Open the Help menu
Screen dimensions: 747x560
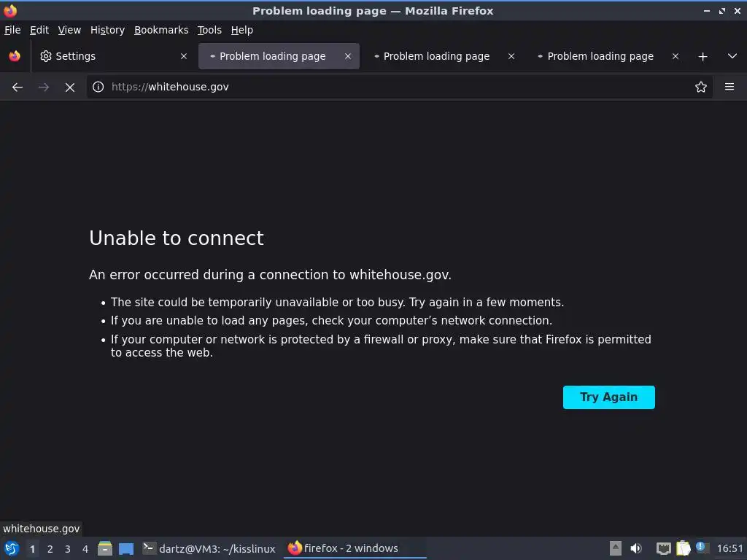pos(242,30)
